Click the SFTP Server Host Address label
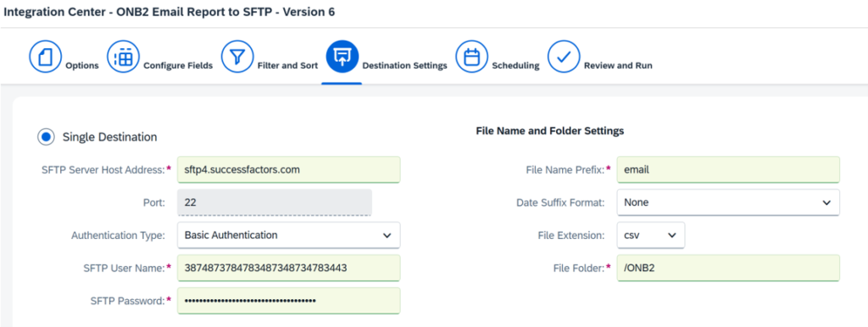The width and height of the screenshot is (868, 327). pos(103,170)
